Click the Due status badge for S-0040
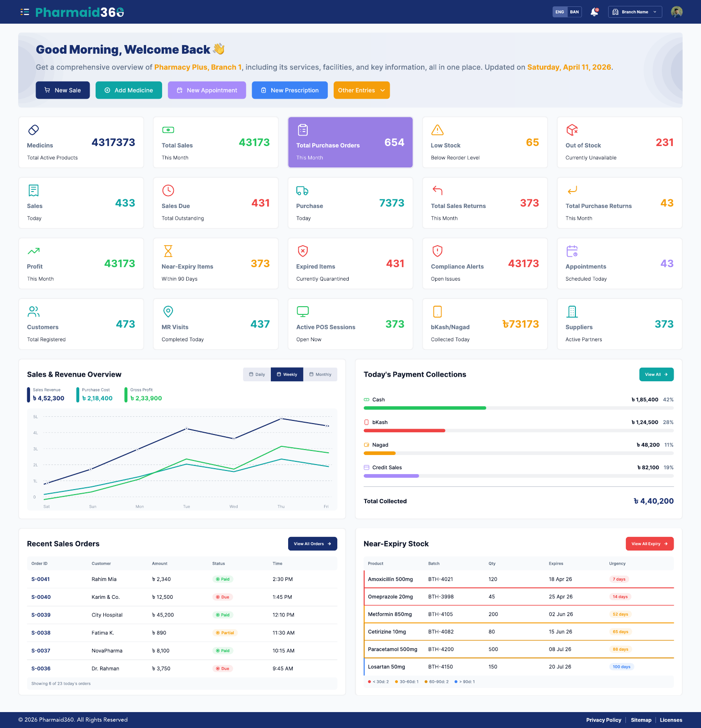The width and height of the screenshot is (701, 728). (x=223, y=597)
